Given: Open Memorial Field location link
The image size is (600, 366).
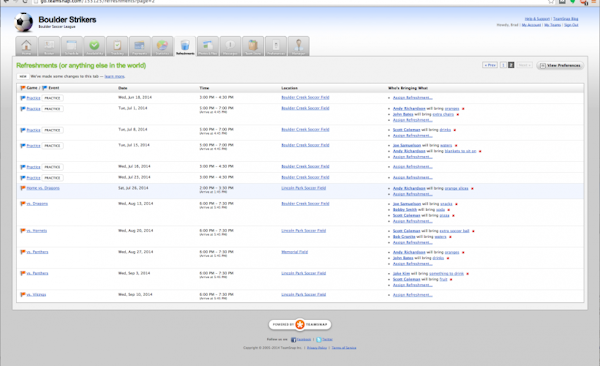Looking at the screenshot, I should [x=295, y=252].
